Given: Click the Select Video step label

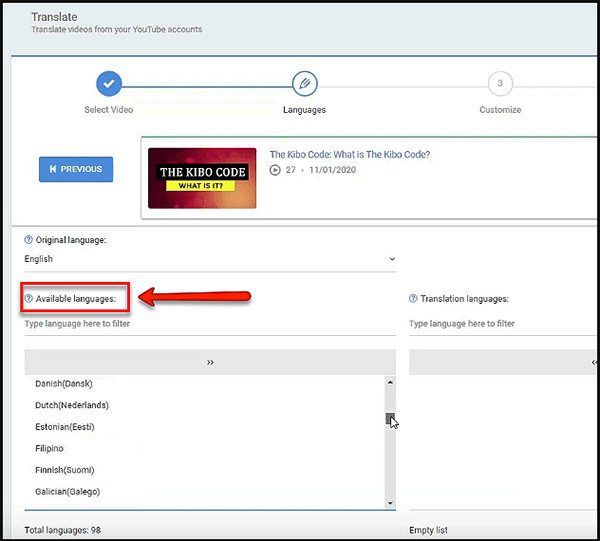Looking at the screenshot, I should (x=109, y=110).
